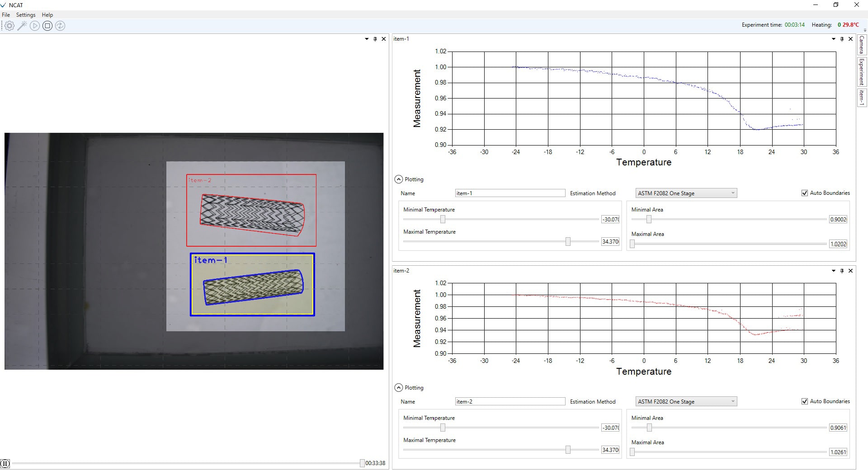Click the refresh/sync toolbar icon
The width and height of the screenshot is (868, 470).
(x=60, y=26)
